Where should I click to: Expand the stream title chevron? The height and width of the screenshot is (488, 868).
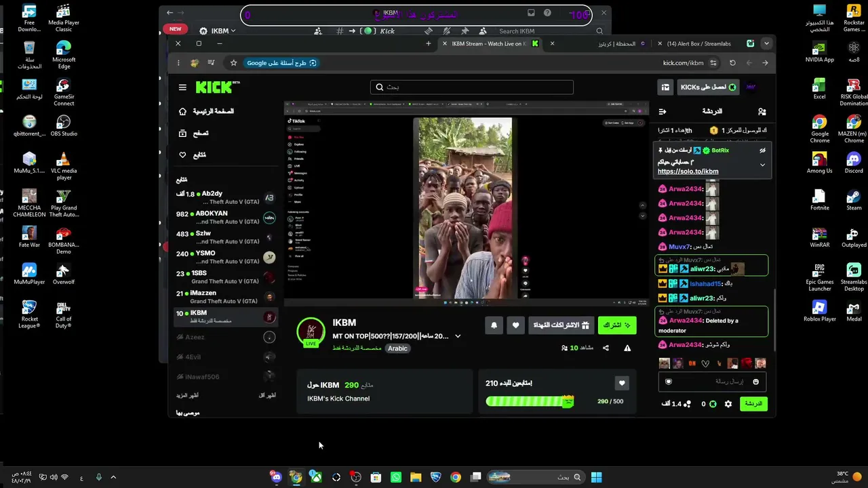pyautogui.click(x=458, y=336)
